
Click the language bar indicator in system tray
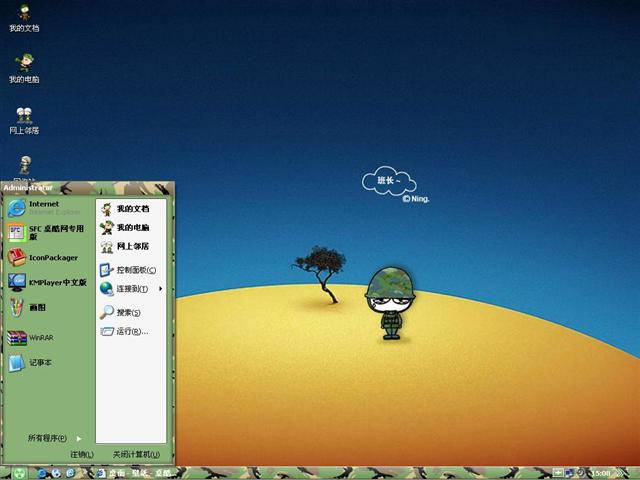tap(558, 473)
